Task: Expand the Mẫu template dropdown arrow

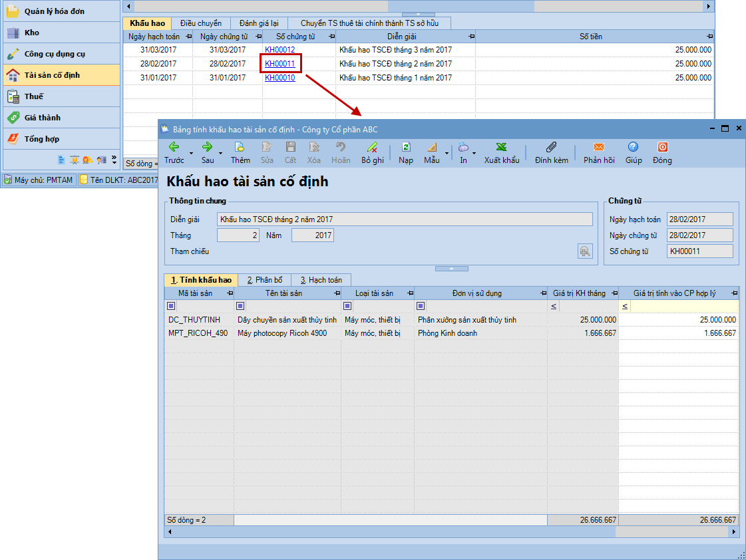Action: pos(447,153)
